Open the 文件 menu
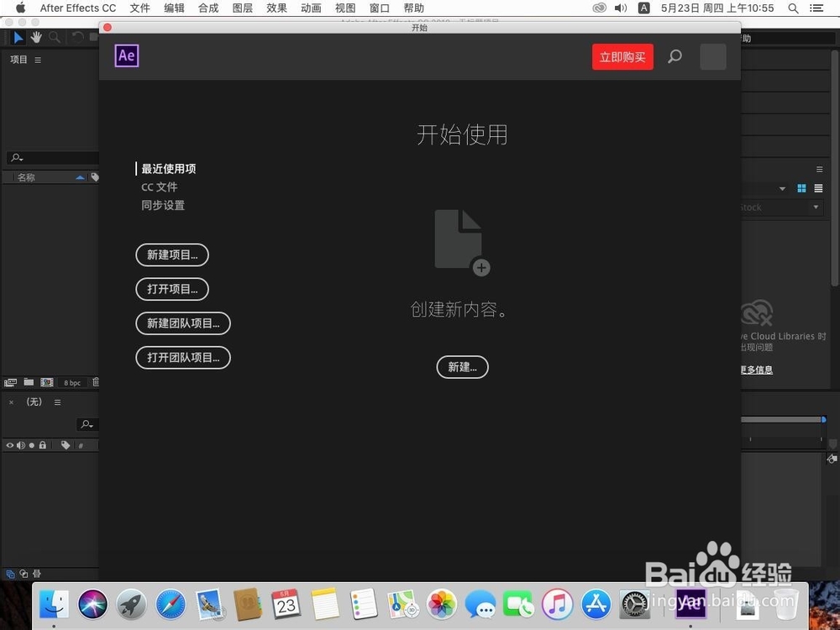This screenshot has width=840, height=630. (x=139, y=8)
